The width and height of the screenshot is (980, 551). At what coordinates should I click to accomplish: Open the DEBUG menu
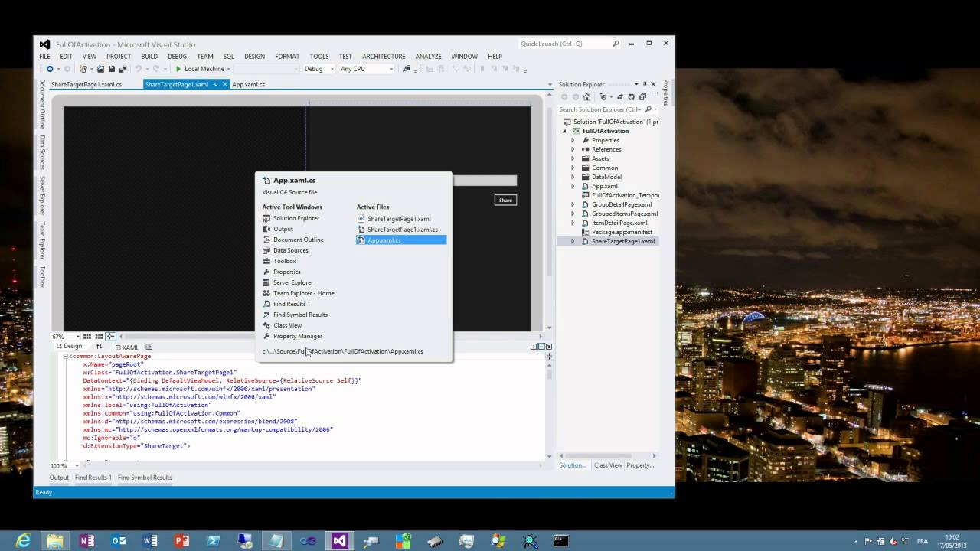pos(178,57)
